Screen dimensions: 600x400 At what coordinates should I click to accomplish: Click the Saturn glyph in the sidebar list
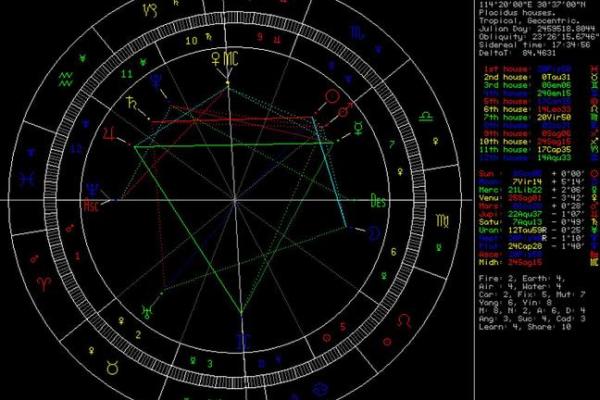[x=595, y=222]
